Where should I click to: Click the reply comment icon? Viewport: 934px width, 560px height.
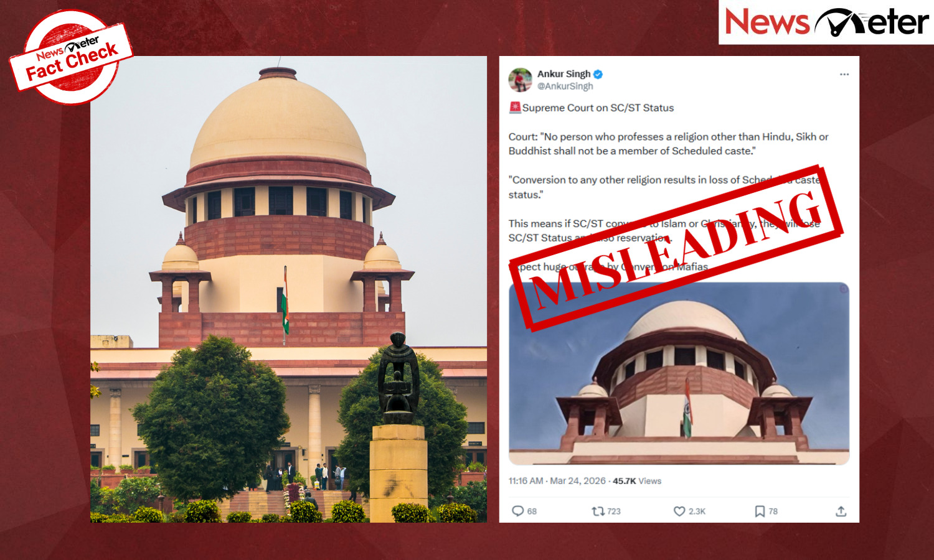pyautogui.click(x=517, y=511)
